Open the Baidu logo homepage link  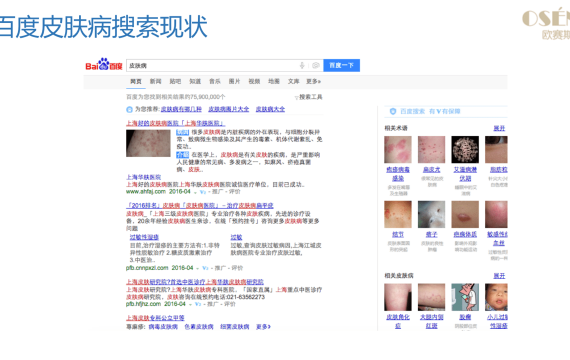point(104,65)
